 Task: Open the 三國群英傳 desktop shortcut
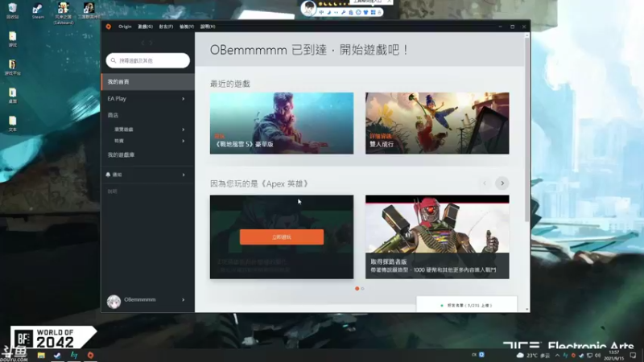coord(89,11)
